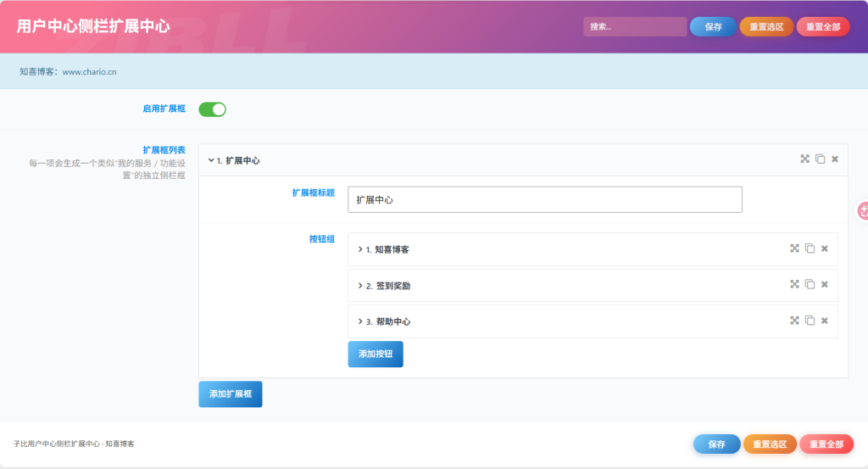Viewport: 868px width, 469px height.
Task: Focus the 搜索 search field
Action: click(635, 26)
